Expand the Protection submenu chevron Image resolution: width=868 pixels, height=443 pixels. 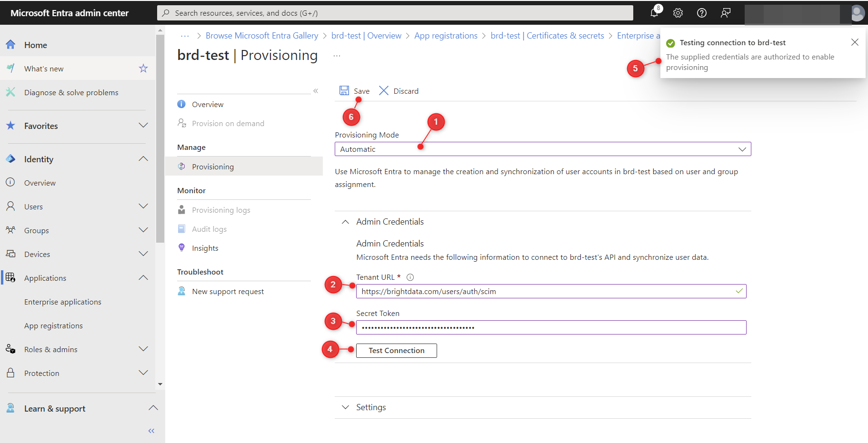[x=143, y=373]
